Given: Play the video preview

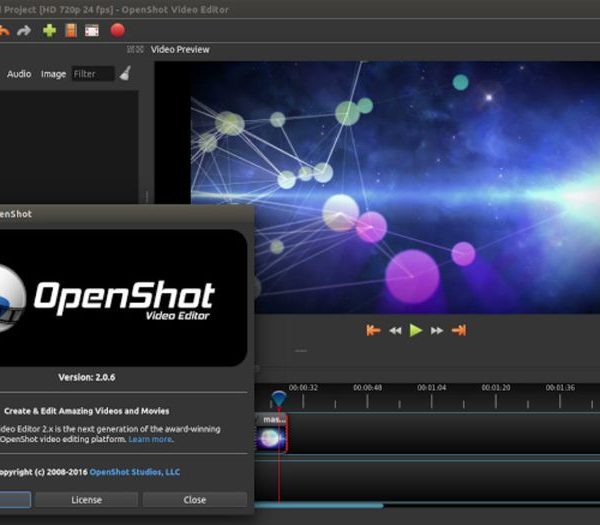Looking at the screenshot, I should 416,330.
